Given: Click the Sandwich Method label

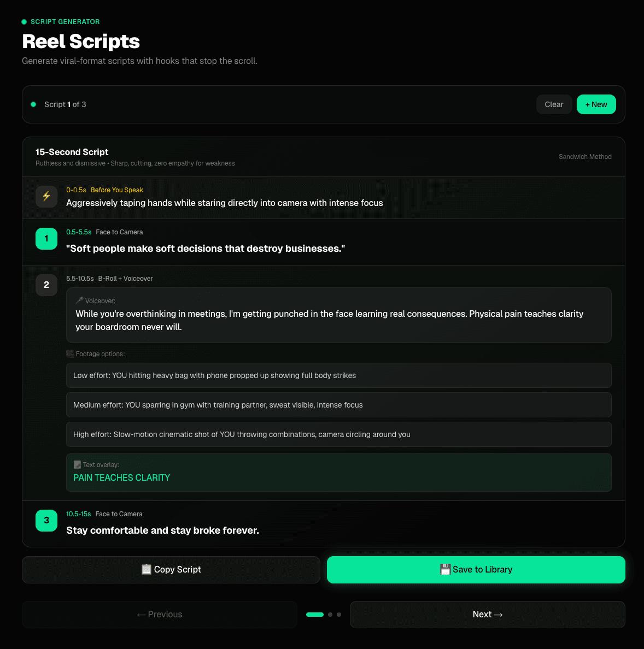Looking at the screenshot, I should pos(585,157).
